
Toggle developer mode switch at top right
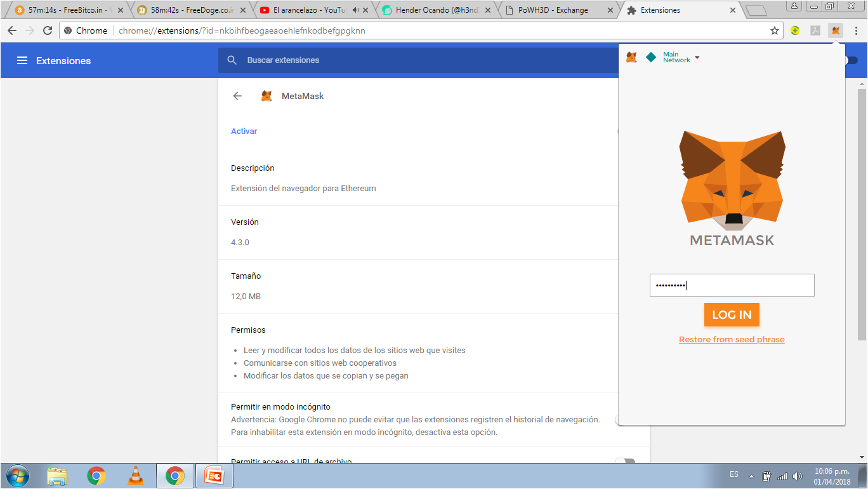(x=852, y=60)
